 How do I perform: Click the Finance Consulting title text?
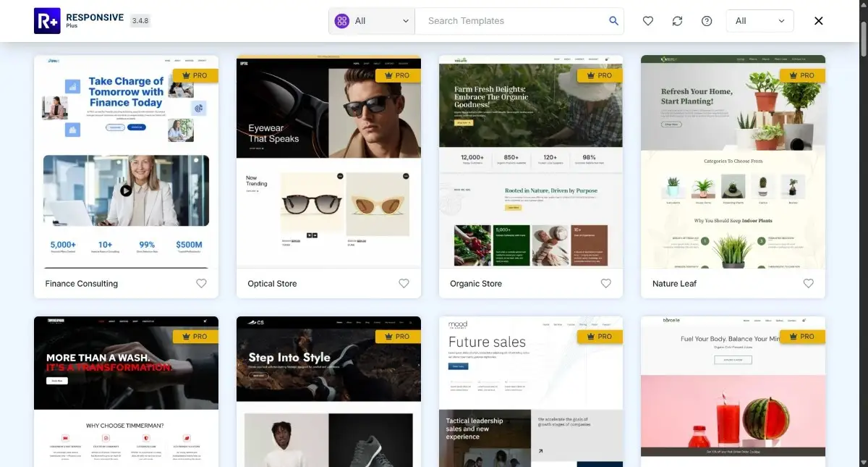pos(81,284)
